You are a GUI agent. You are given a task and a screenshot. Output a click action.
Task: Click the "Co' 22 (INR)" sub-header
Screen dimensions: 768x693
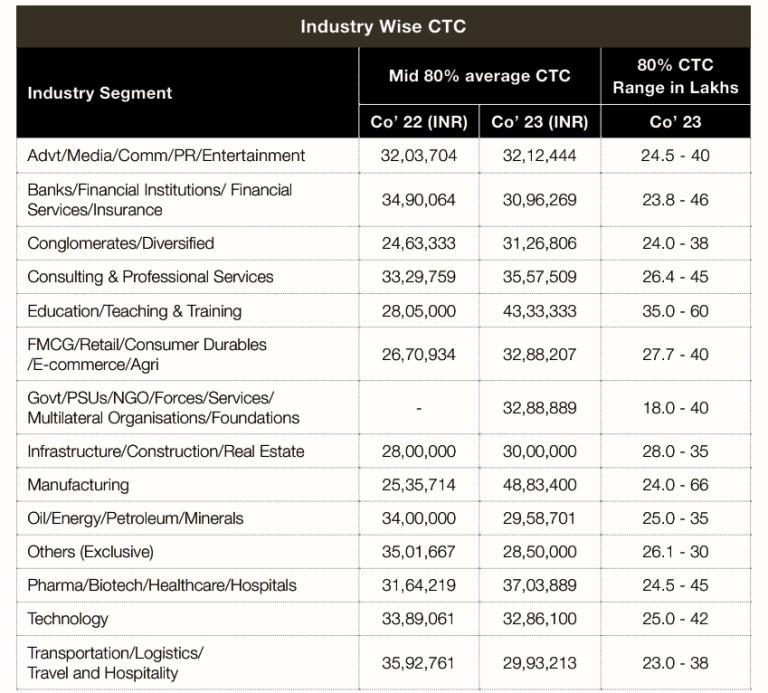click(418, 122)
